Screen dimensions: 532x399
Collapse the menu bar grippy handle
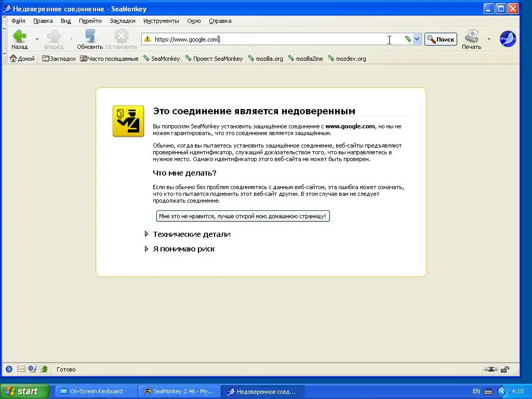(4, 21)
